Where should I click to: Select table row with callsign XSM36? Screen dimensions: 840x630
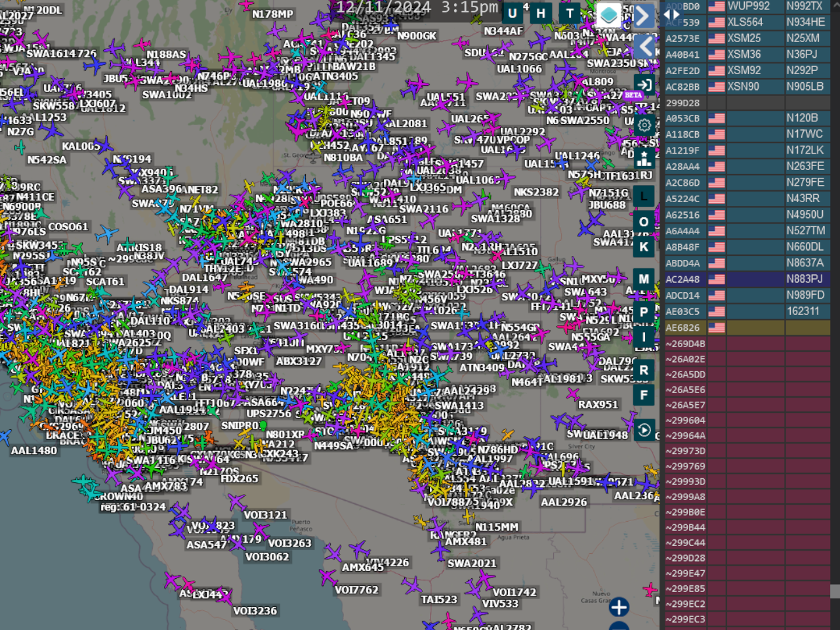747,54
